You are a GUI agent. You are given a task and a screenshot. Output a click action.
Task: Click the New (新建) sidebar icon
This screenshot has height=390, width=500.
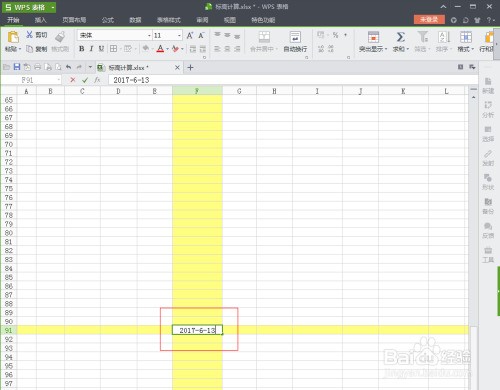tap(488, 85)
